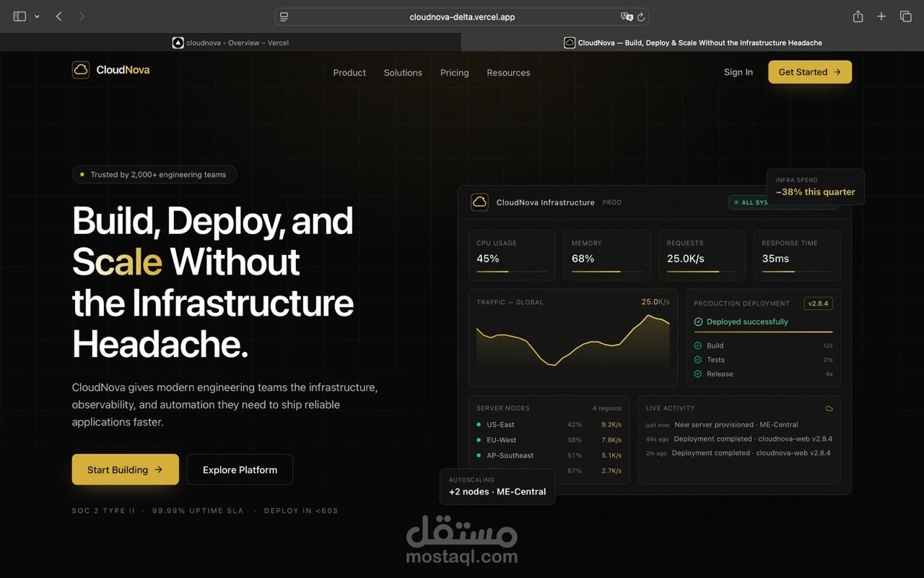Open the translate icon in address bar
The image size is (924, 578).
627,17
